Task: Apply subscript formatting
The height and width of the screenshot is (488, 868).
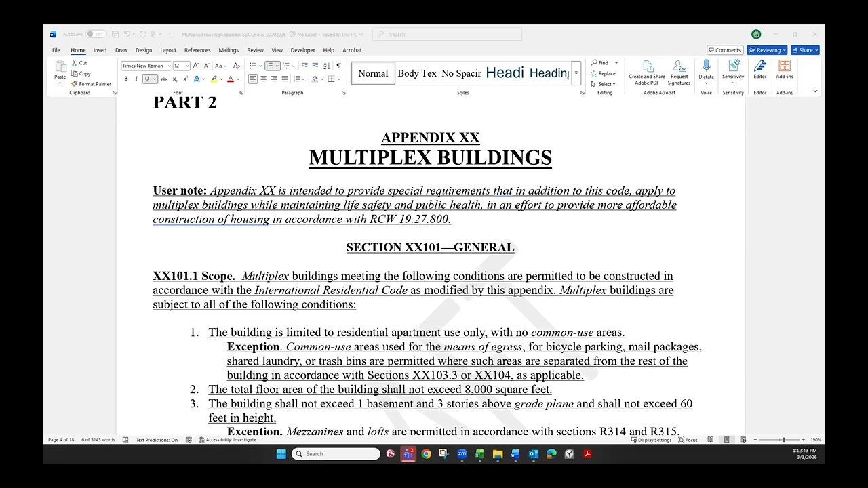Action: (175, 79)
